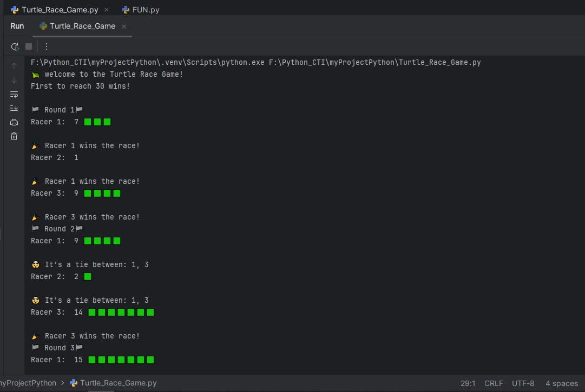
Task: Open the python.exe path link in console
Action: [147, 62]
